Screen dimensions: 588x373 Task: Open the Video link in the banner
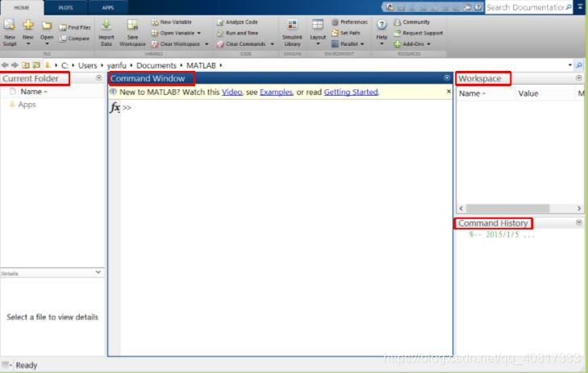coord(232,92)
